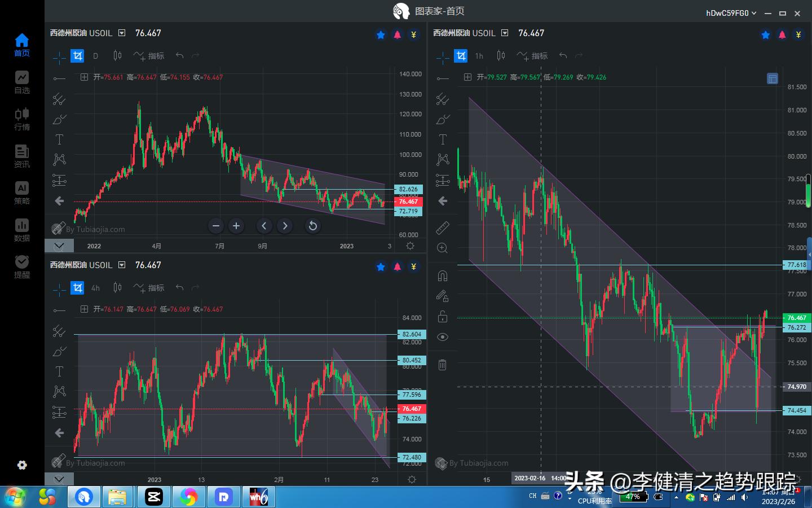Click the 47% battery indicator in the taskbar
This screenshot has height=508, width=812.
pyautogui.click(x=633, y=498)
